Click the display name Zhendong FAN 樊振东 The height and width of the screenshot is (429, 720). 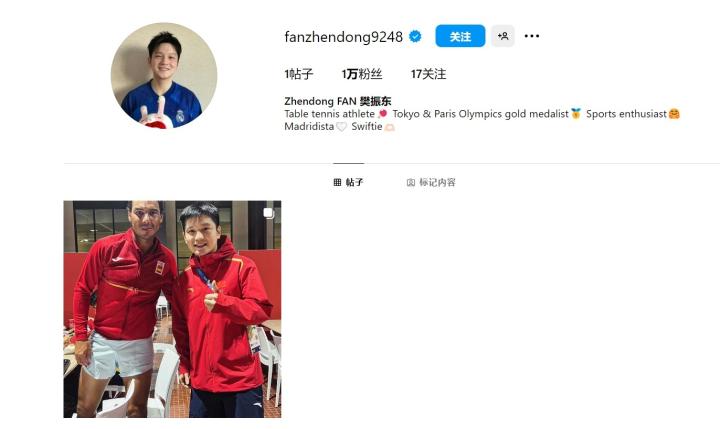[338, 101]
